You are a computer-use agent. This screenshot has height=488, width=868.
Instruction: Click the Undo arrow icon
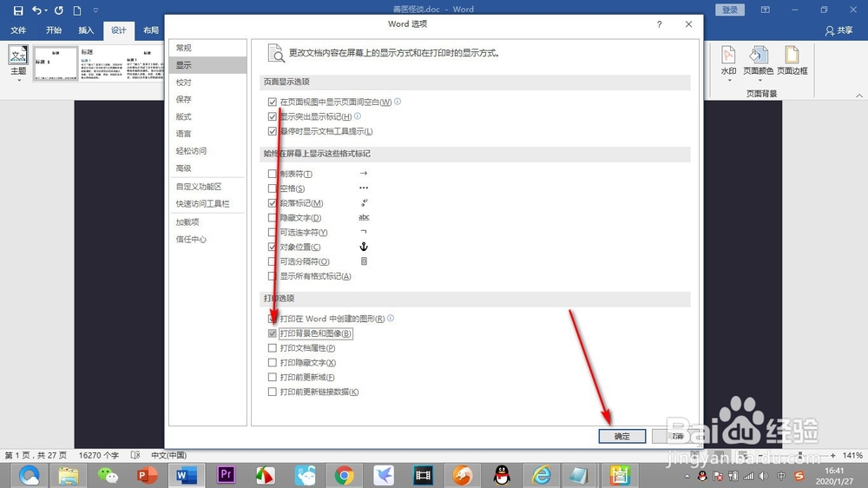(36, 10)
